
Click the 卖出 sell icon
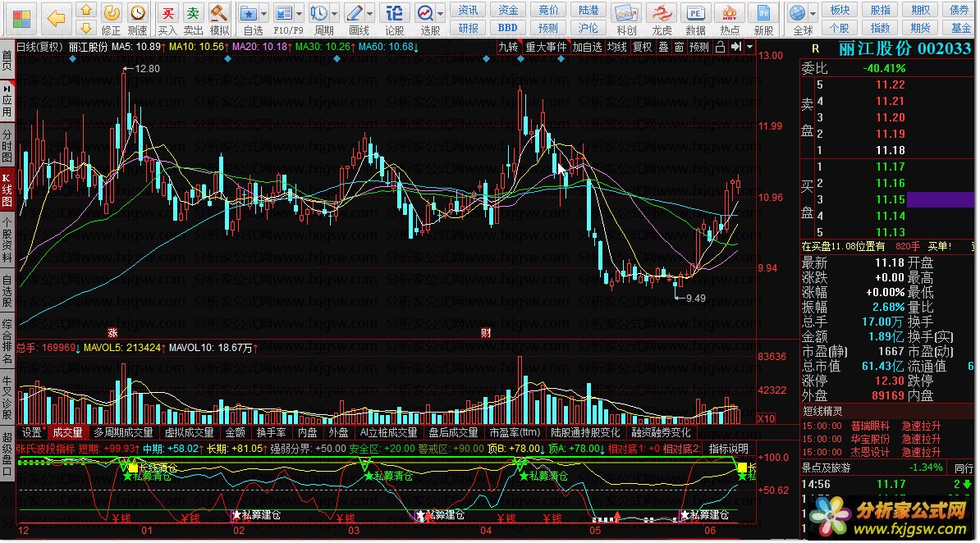tap(194, 12)
